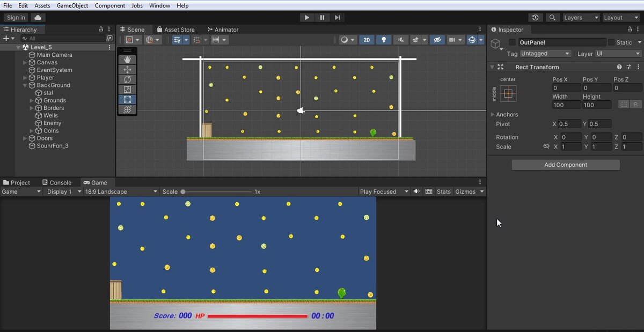Open Rect Transform help reference icon
Viewport: 644px width, 332px height.
click(x=619, y=67)
